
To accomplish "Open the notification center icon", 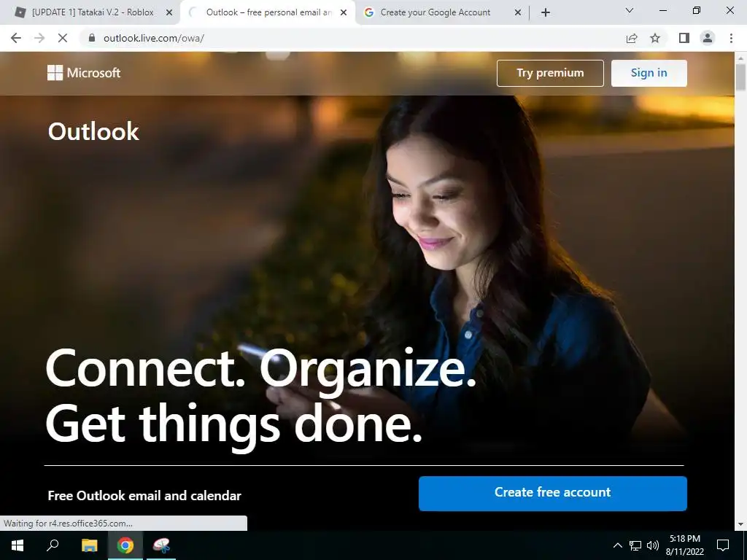I will click(x=723, y=545).
